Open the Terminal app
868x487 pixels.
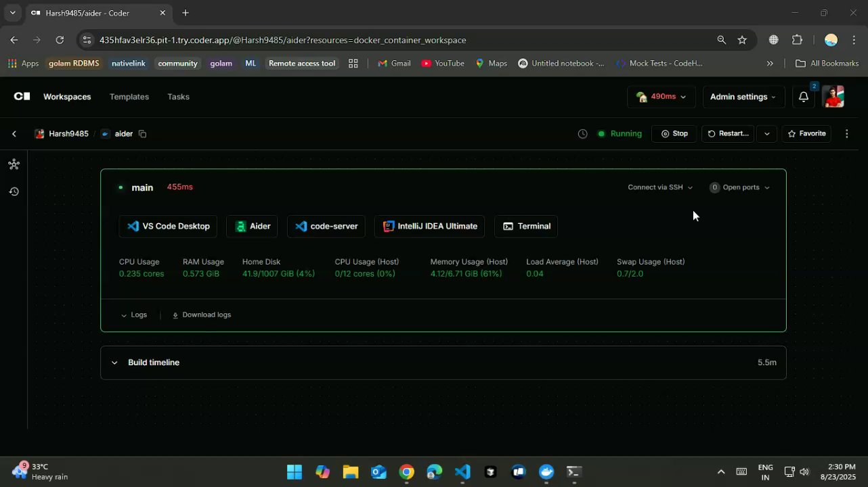[x=526, y=226]
